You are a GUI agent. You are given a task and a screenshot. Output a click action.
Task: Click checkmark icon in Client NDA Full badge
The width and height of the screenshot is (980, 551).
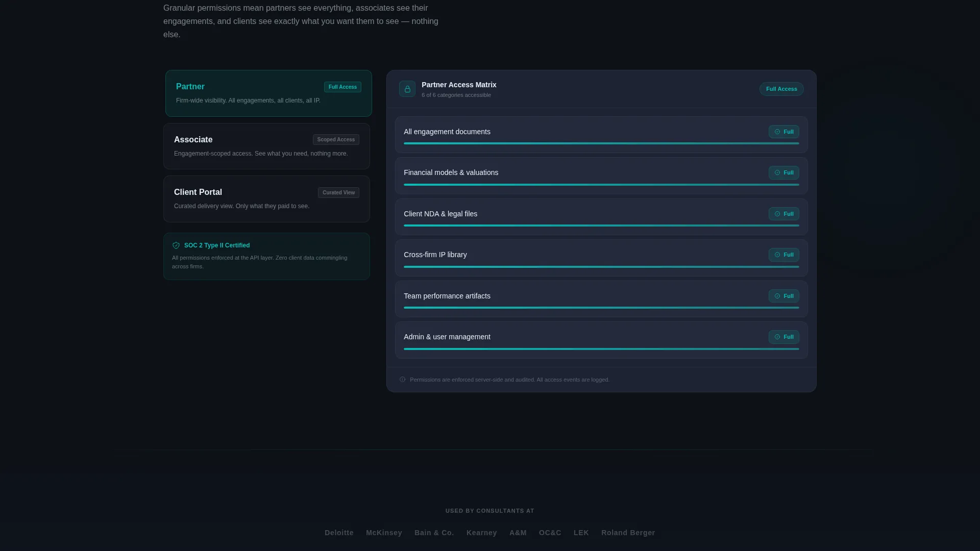[777, 214]
